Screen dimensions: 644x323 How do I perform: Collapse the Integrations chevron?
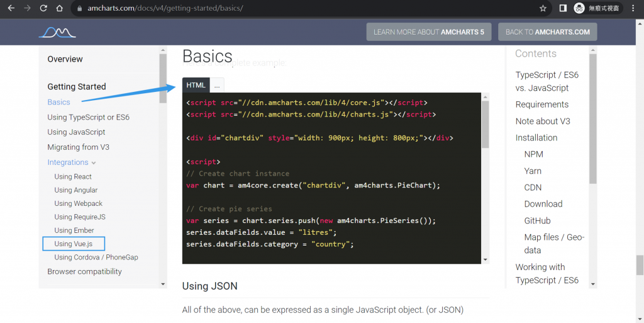click(x=94, y=162)
